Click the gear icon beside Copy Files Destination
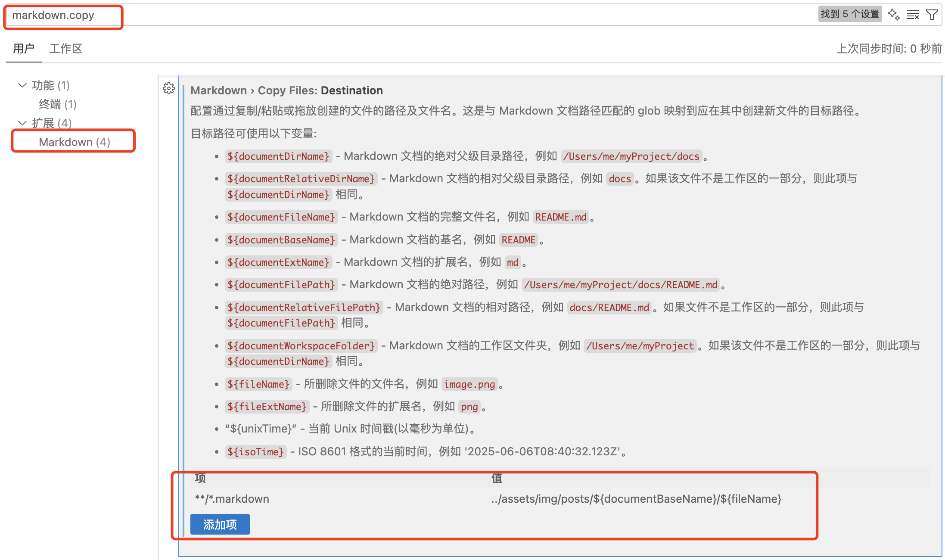945x560 pixels. click(x=169, y=88)
